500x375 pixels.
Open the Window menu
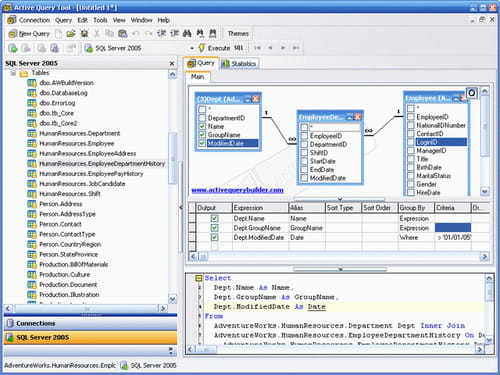pyautogui.click(x=141, y=20)
